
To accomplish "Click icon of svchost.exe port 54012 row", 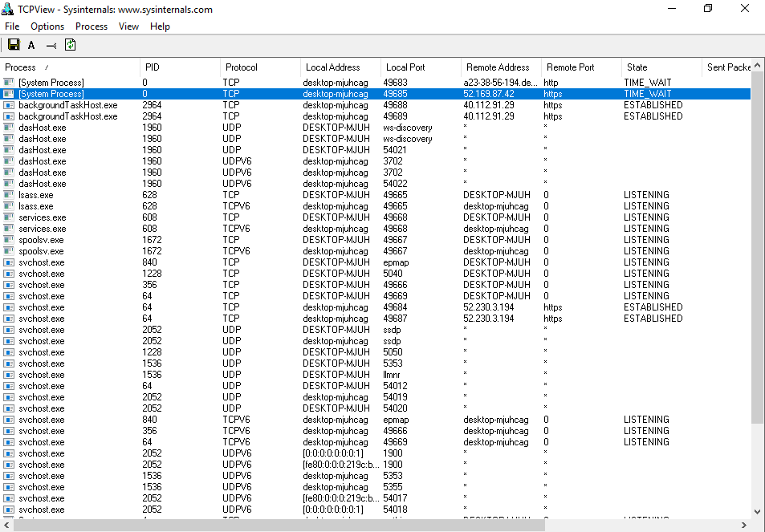I will pyautogui.click(x=9, y=386).
